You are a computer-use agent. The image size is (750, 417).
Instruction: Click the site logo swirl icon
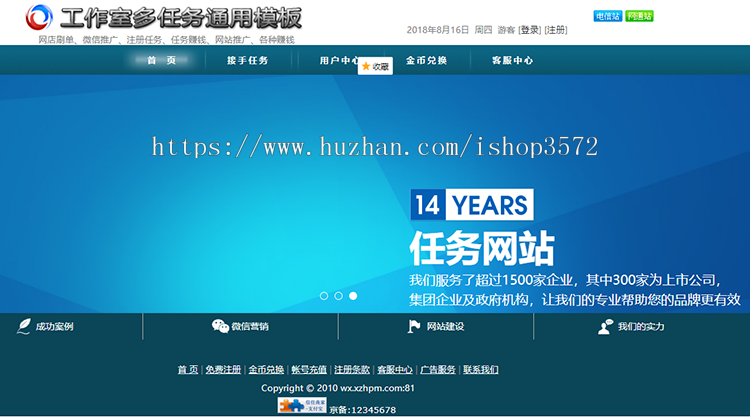pyautogui.click(x=39, y=17)
